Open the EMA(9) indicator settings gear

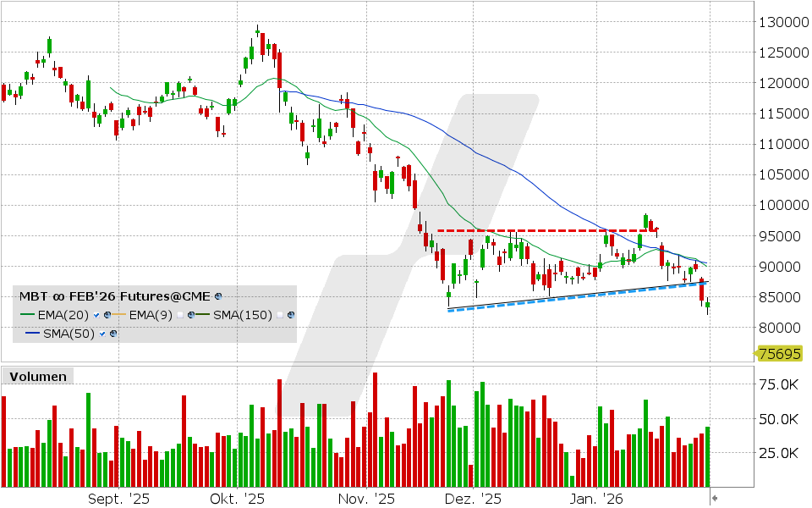point(192,314)
